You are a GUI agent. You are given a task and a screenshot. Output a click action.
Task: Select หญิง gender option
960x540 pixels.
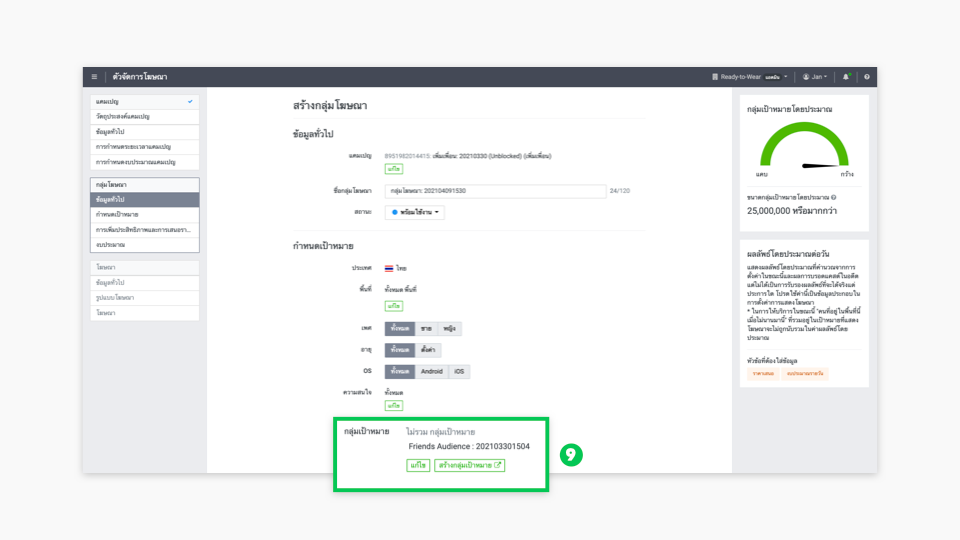451,329
